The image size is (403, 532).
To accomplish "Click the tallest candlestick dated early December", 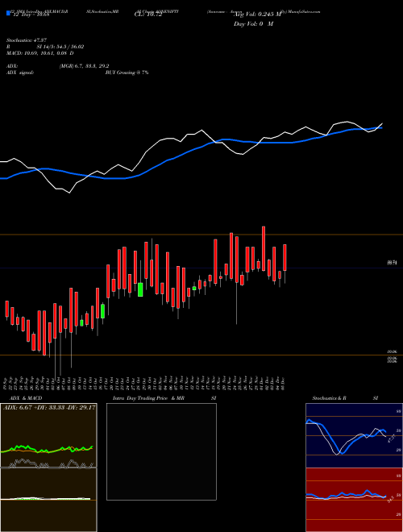I will [x=264, y=249].
